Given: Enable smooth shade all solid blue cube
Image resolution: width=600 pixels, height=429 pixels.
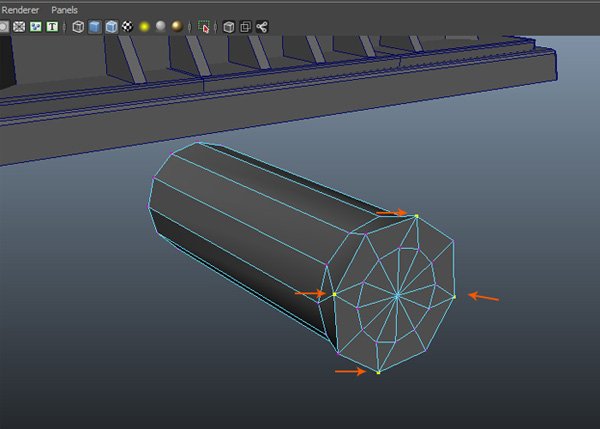Looking at the screenshot, I should point(95,27).
